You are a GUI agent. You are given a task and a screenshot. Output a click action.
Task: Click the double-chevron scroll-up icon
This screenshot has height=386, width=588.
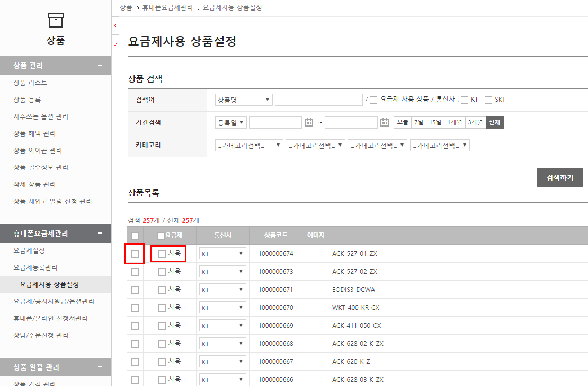point(115,44)
